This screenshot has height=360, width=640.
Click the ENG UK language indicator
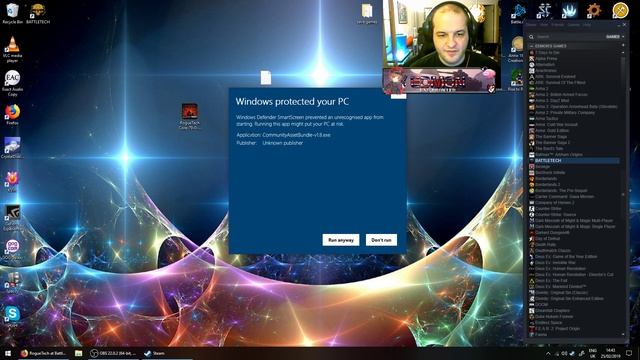pyautogui.click(x=593, y=353)
